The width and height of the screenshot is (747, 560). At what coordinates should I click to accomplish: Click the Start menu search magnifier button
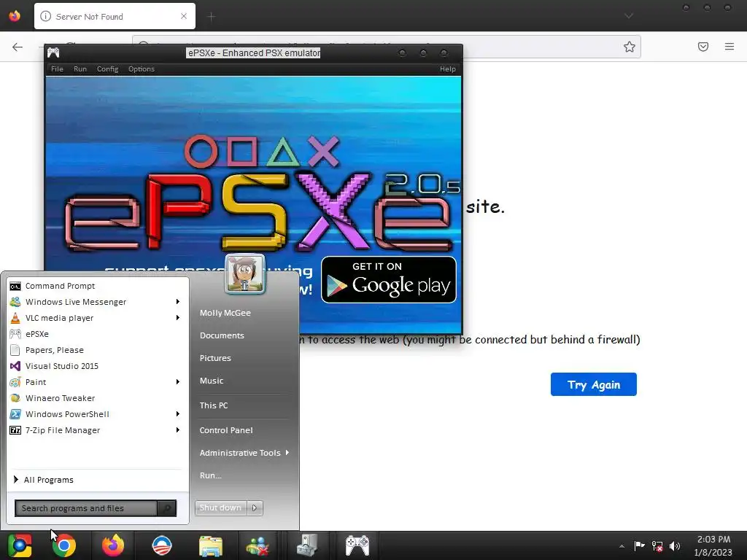pos(167,508)
